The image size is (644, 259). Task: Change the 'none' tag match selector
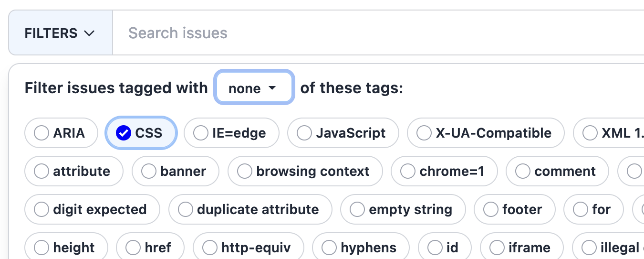pos(254,88)
